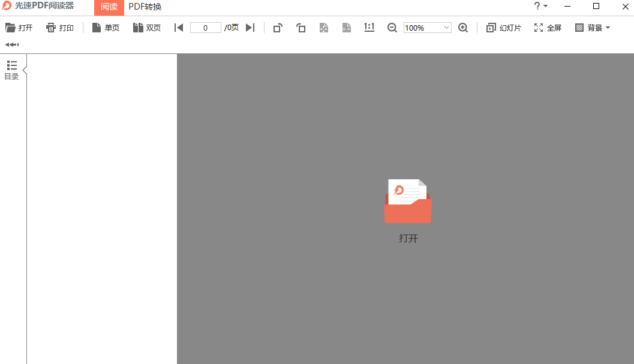Collapse the 目录 sidebar panel arrow
This screenshot has height=364, width=634.
click(x=25, y=70)
